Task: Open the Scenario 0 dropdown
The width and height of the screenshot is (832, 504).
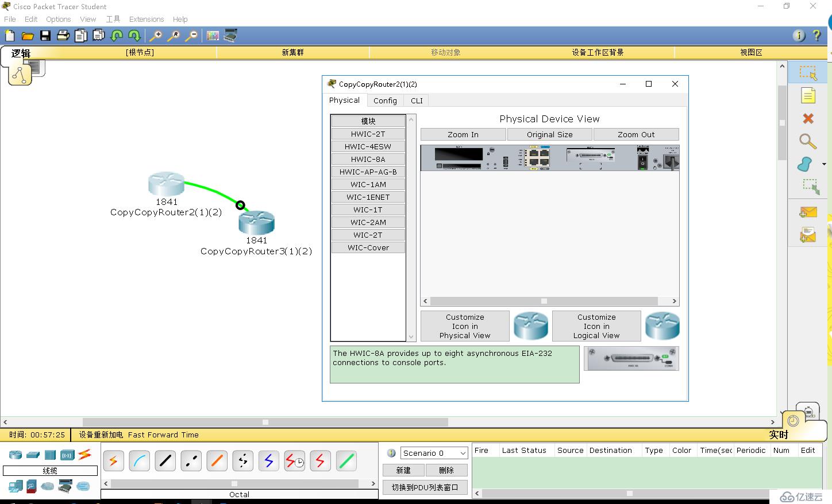Action: click(x=434, y=453)
